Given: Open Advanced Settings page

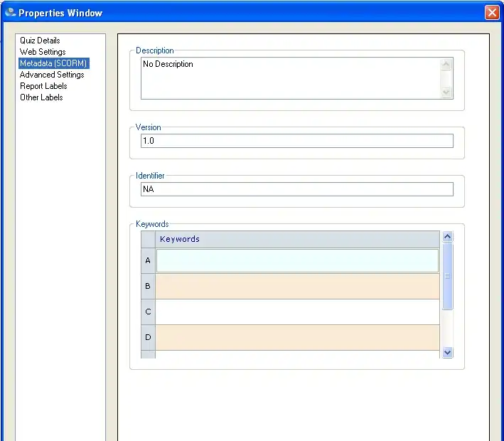Looking at the screenshot, I should [x=52, y=75].
